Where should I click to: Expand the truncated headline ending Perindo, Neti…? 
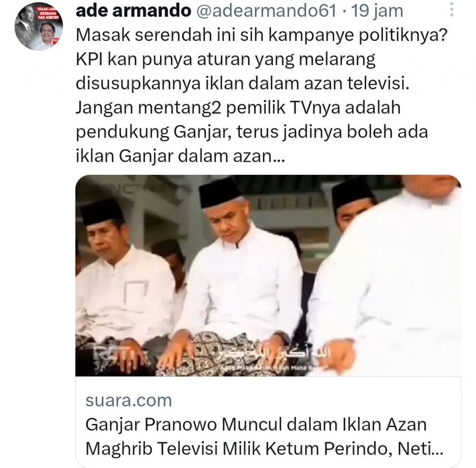[x=264, y=448]
